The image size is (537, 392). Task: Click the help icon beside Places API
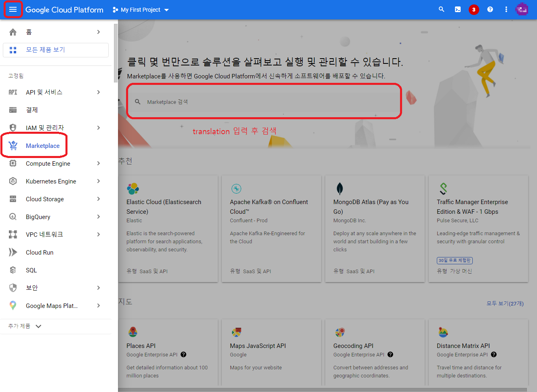click(183, 354)
